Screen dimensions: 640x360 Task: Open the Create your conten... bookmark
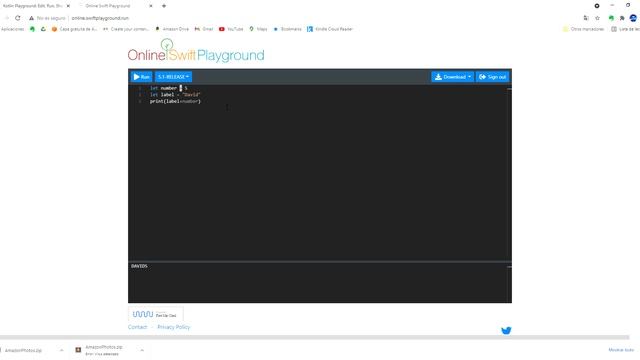coord(126,29)
